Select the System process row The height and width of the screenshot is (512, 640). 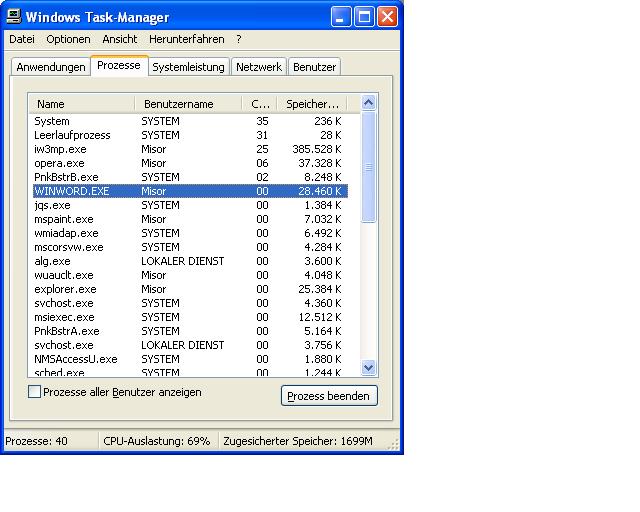click(x=190, y=121)
